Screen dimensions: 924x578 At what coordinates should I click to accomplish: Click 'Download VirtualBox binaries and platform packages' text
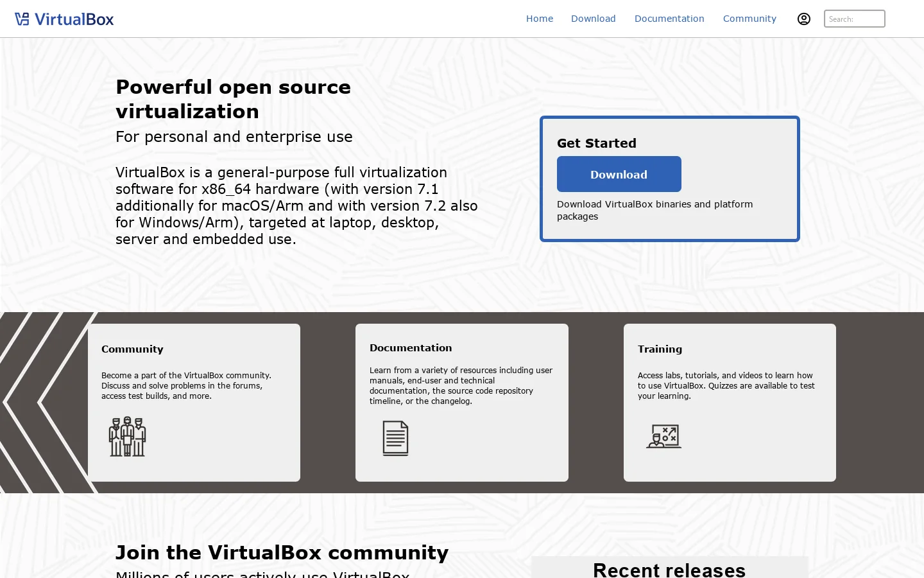(655, 210)
